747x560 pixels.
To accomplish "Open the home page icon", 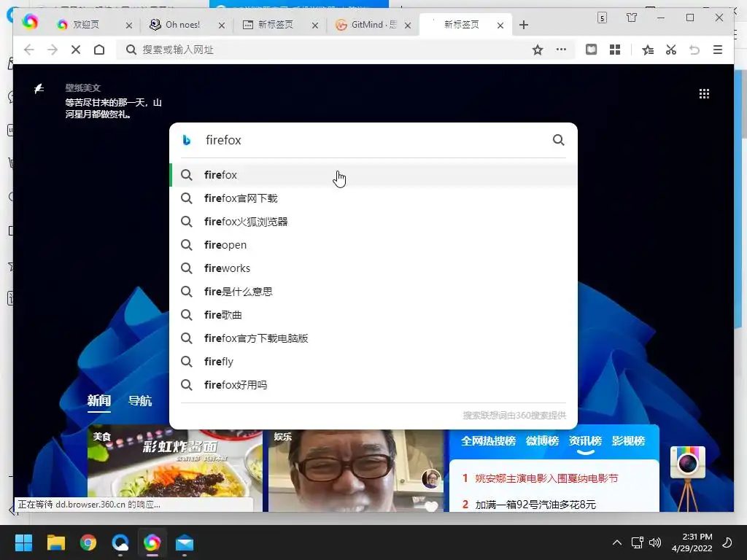I will [99, 50].
